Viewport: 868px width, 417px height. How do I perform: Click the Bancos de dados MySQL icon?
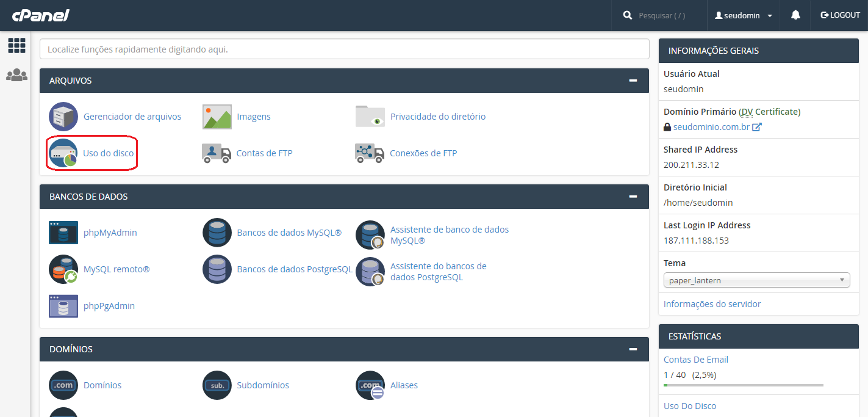217,233
